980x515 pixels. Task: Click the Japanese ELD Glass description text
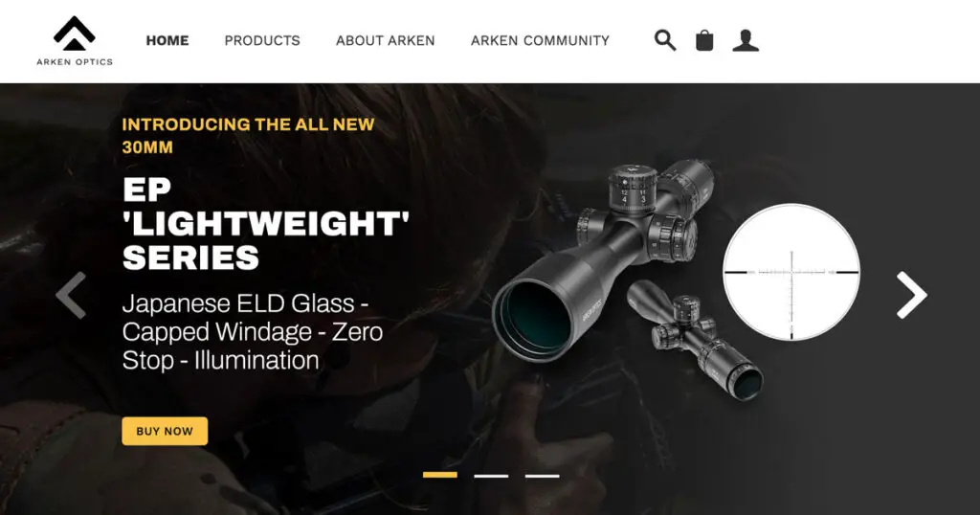tap(253, 332)
